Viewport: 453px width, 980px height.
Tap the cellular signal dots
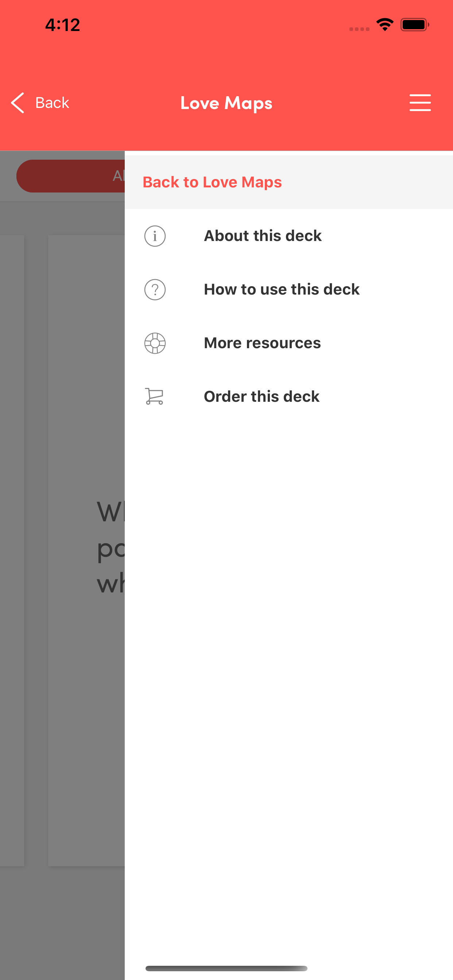click(359, 29)
